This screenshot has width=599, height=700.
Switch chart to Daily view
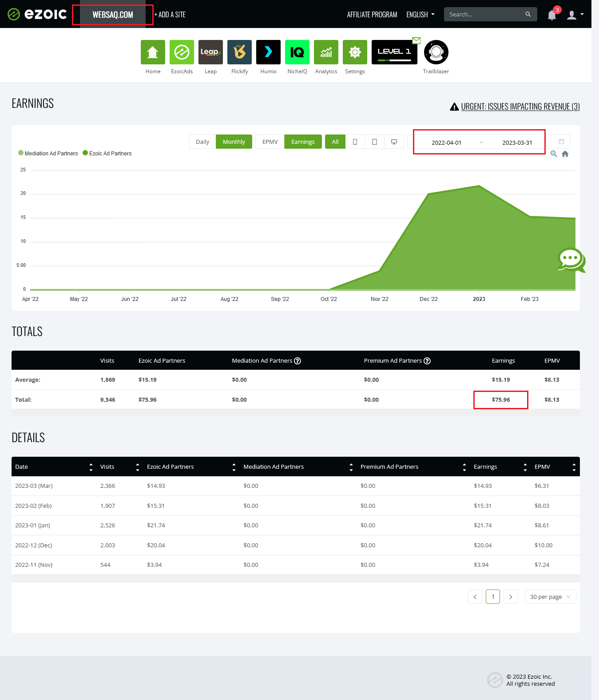[x=202, y=142]
